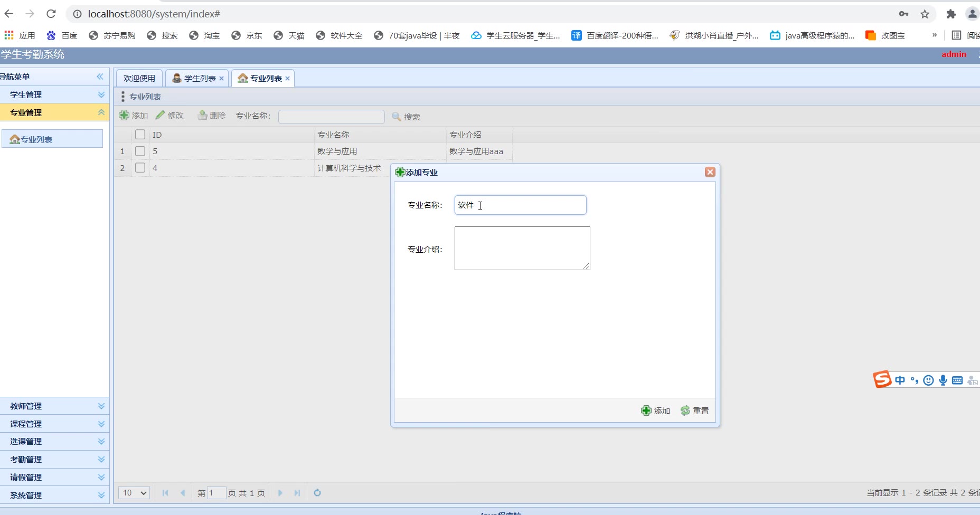Open the browser extensions puzzle icon

click(x=951, y=14)
